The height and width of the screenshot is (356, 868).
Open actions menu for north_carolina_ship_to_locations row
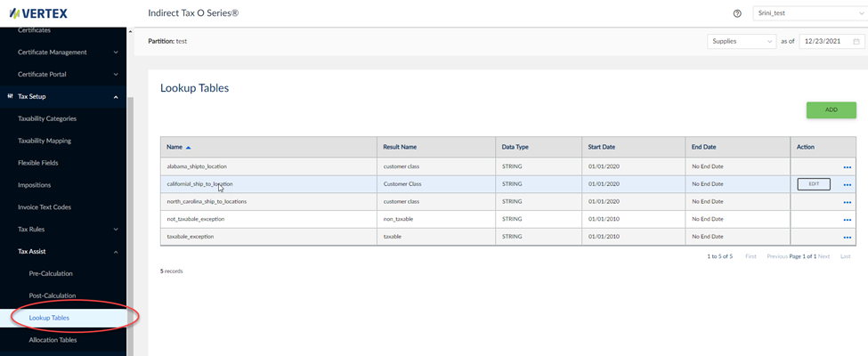tap(847, 202)
